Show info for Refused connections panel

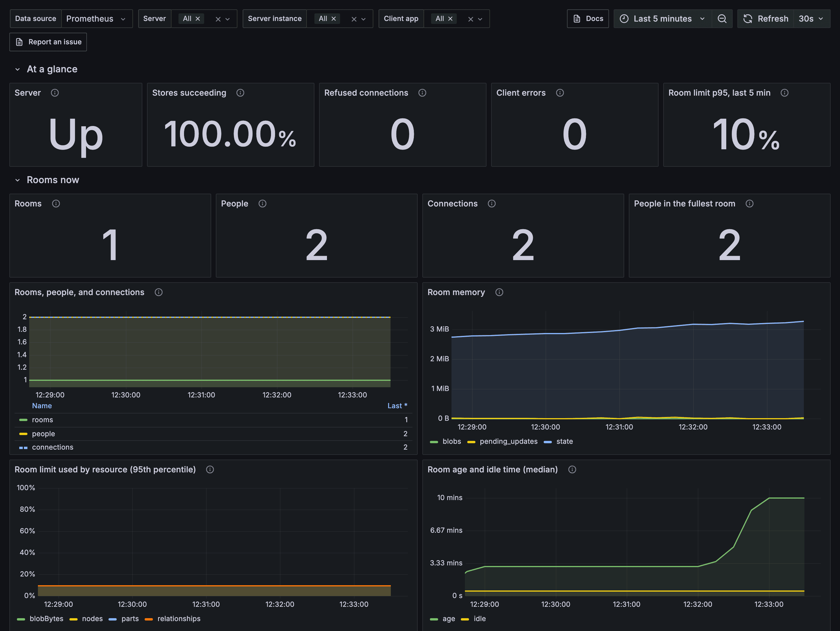422,93
